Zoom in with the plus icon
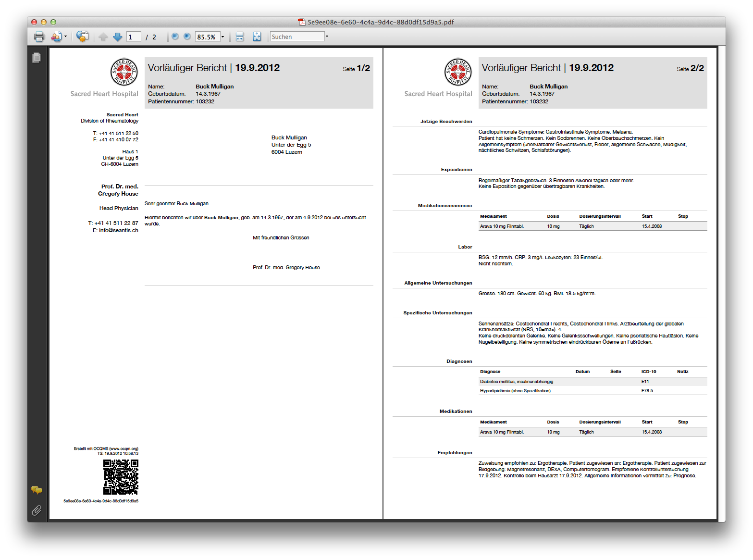 click(x=187, y=37)
